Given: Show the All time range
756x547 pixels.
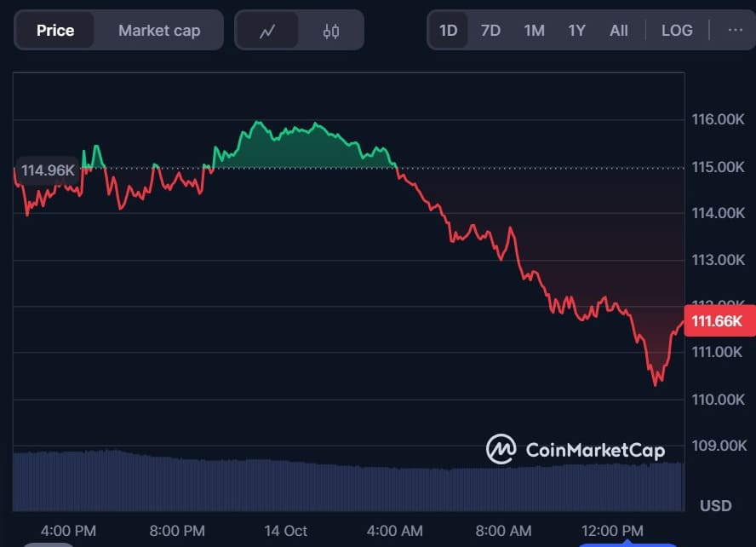Looking at the screenshot, I should pyautogui.click(x=619, y=31).
